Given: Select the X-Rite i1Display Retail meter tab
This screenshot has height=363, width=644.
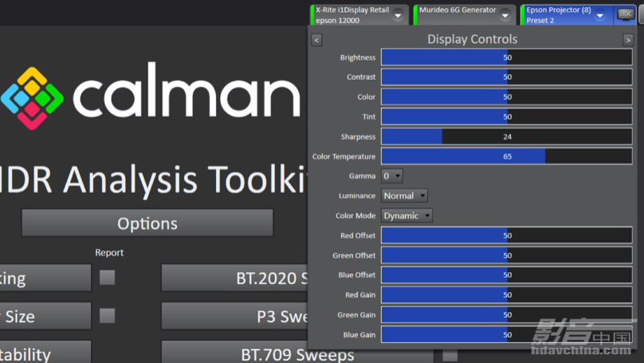Looking at the screenshot, I should click(x=359, y=15).
